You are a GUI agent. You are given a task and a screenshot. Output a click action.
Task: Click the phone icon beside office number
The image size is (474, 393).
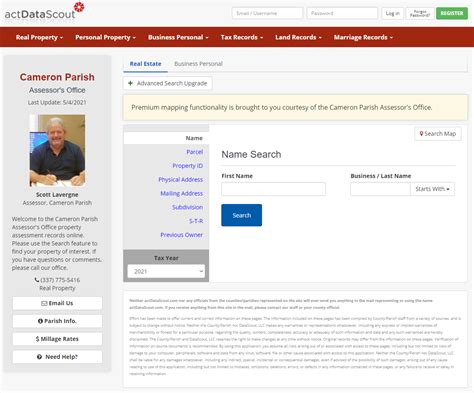[37, 280]
